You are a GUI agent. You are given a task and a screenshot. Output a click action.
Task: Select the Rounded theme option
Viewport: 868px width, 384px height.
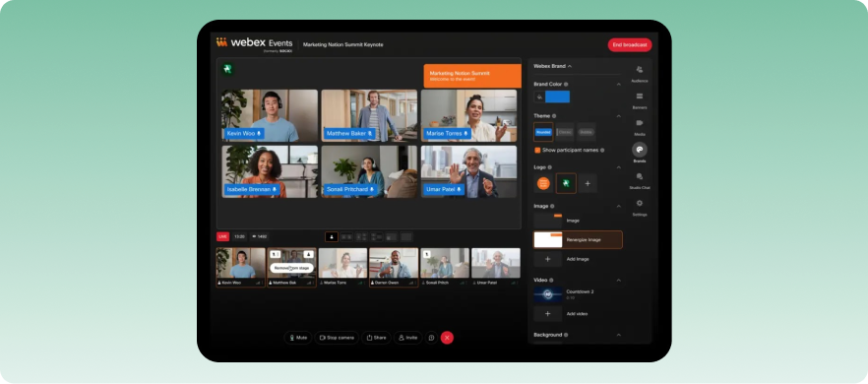tap(543, 133)
